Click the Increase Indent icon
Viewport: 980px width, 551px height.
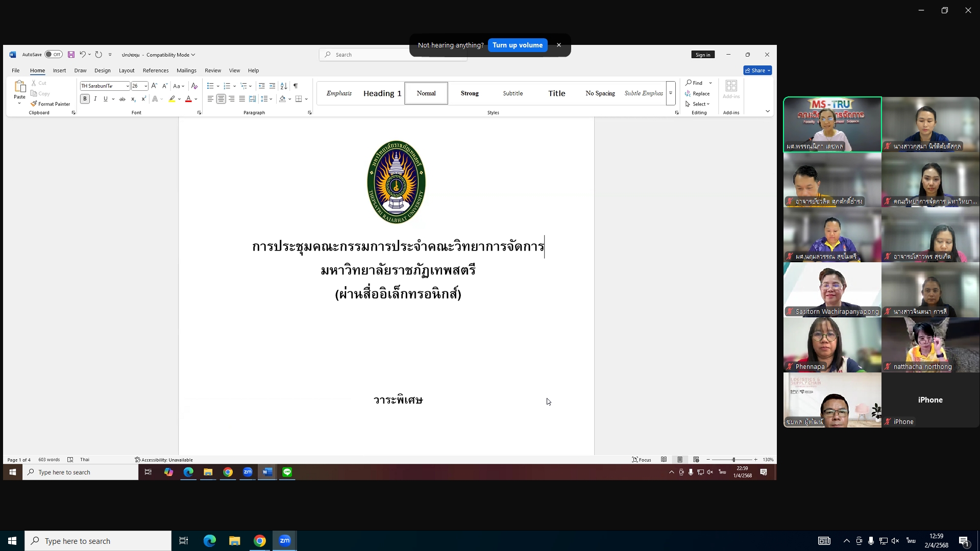click(273, 86)
